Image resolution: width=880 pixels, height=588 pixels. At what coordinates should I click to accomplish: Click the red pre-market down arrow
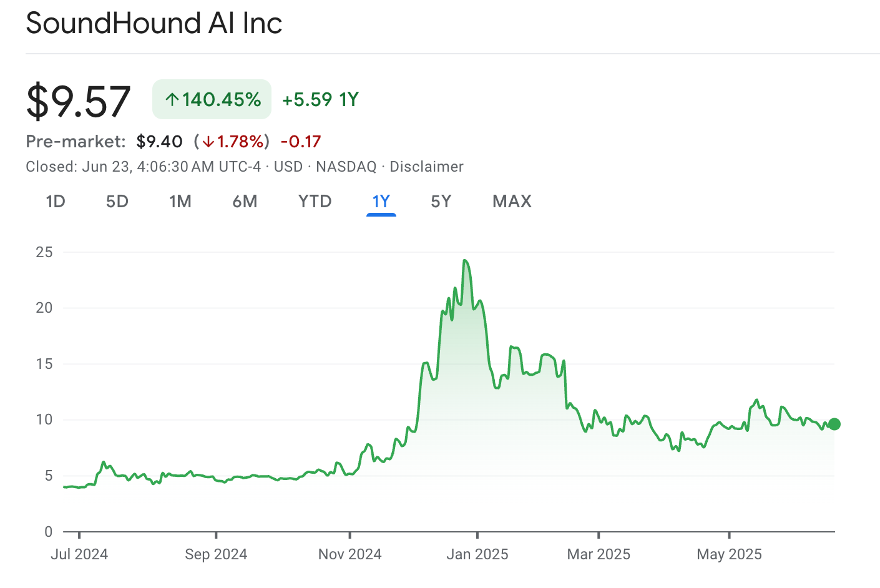coord(208,142)
